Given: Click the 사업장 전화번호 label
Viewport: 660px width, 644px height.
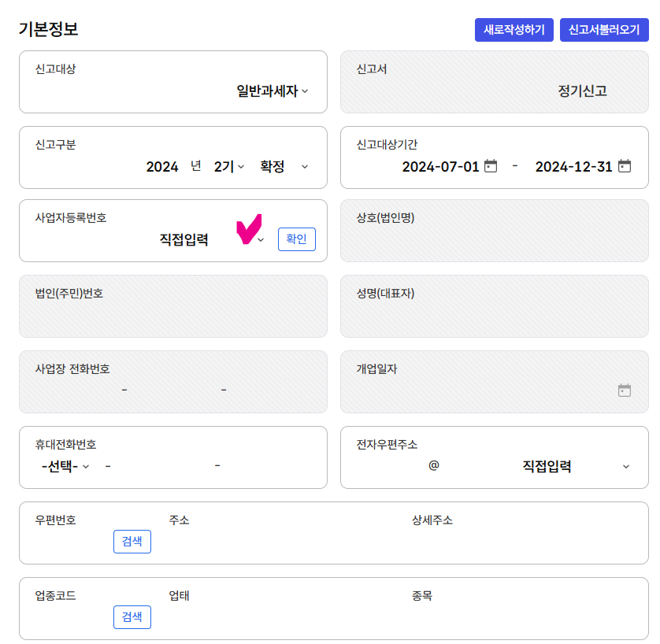Looking at the screenshot, I should [72, 369].
